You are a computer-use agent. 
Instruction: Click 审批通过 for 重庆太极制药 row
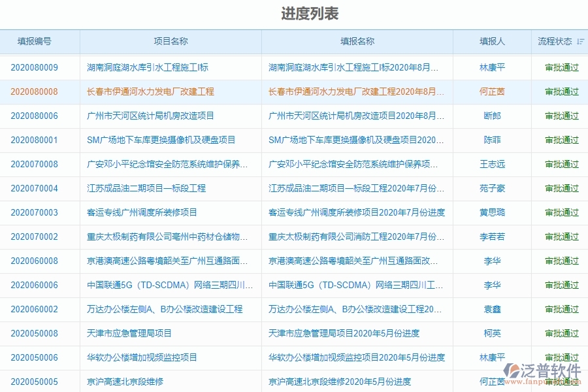point(561,237)
